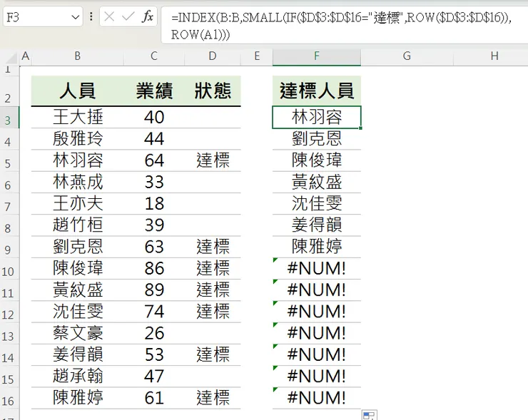The image size is (528, 420).
Task: Select 黃紋盛 in column F
Action: [x=317, y=182]
